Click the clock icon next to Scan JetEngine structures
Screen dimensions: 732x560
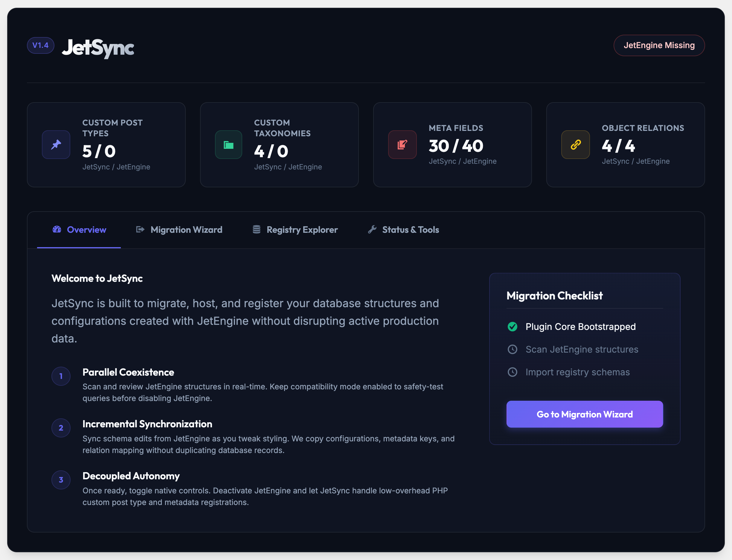pyautogui.click(x=512, y=349)
